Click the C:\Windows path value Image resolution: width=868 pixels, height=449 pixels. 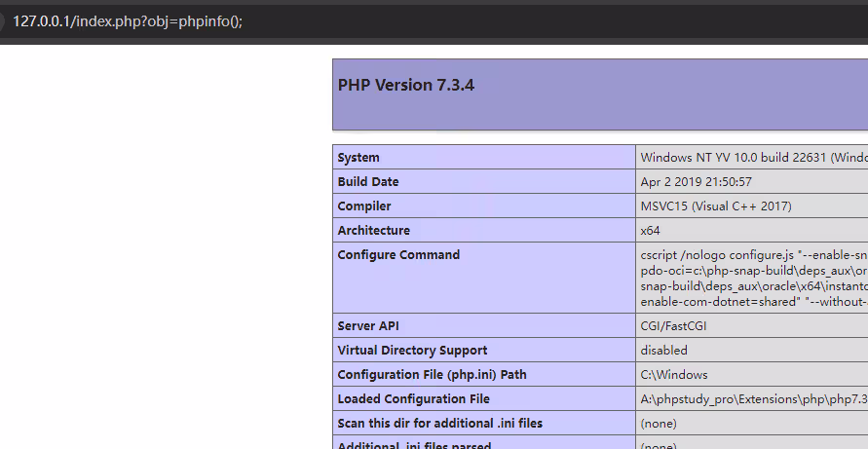(x=673, y=375)
